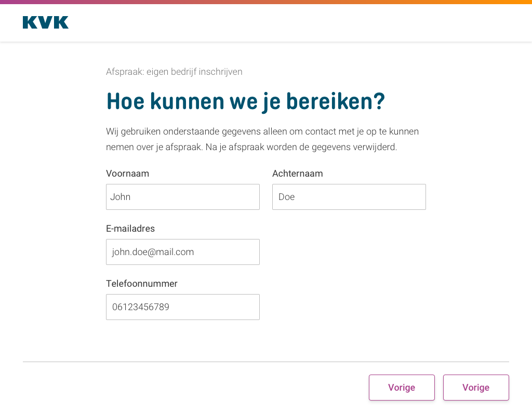Click the horizontal divider above the Vorige buttons
The height and width of the screenshot is (413, 532).
pos(266,362)
